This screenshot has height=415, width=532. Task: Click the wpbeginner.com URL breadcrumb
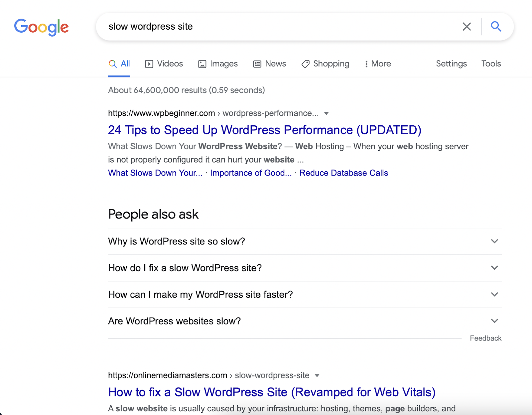pos(213,113)
